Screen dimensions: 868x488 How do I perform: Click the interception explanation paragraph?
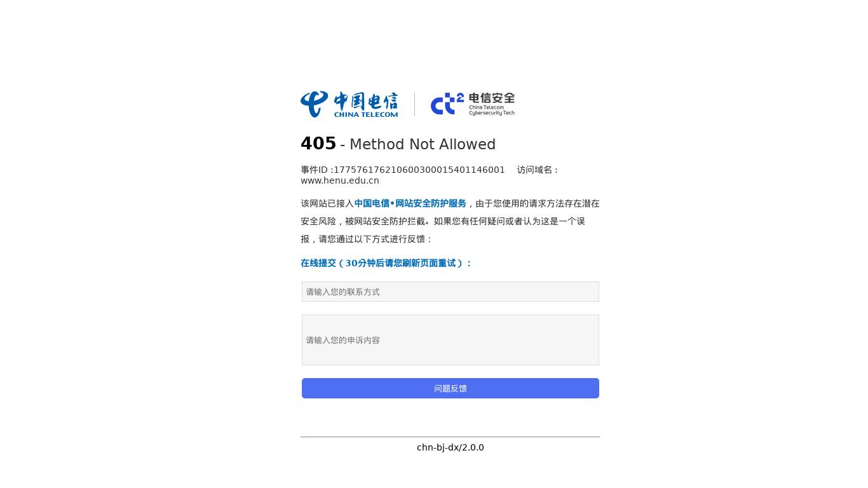(x=451, y=221)
